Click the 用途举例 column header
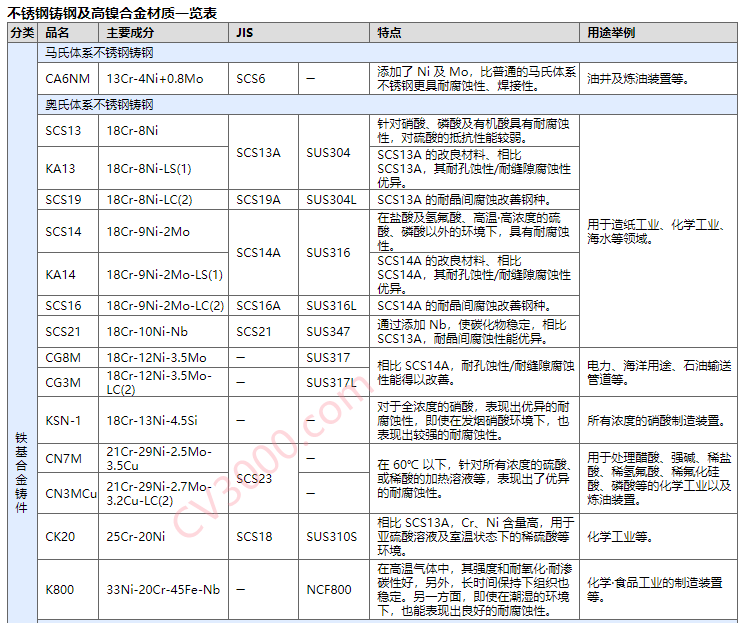Image resolution: width=747 pixels, height=623 pixels. click(x=610, y=33)
